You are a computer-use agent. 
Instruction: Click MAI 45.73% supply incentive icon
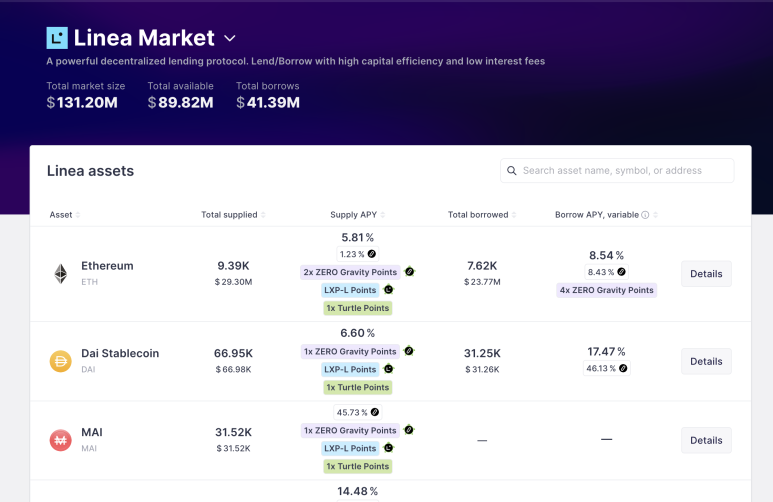[375, 412]
